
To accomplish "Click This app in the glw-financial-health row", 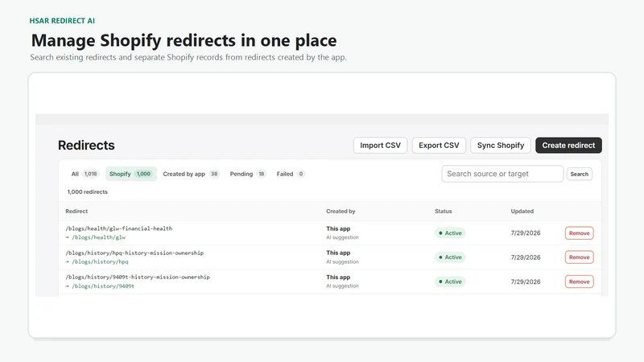I will [338, 228].
